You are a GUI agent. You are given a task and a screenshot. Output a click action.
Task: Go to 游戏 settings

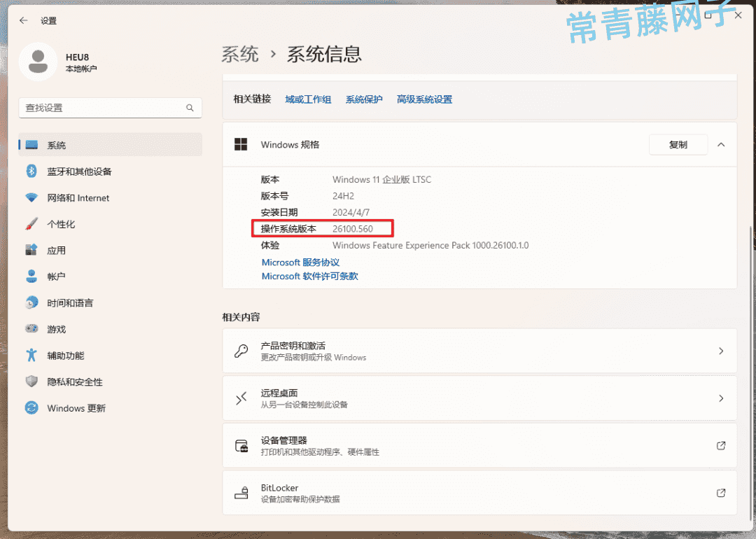click(x=111, y=329)
